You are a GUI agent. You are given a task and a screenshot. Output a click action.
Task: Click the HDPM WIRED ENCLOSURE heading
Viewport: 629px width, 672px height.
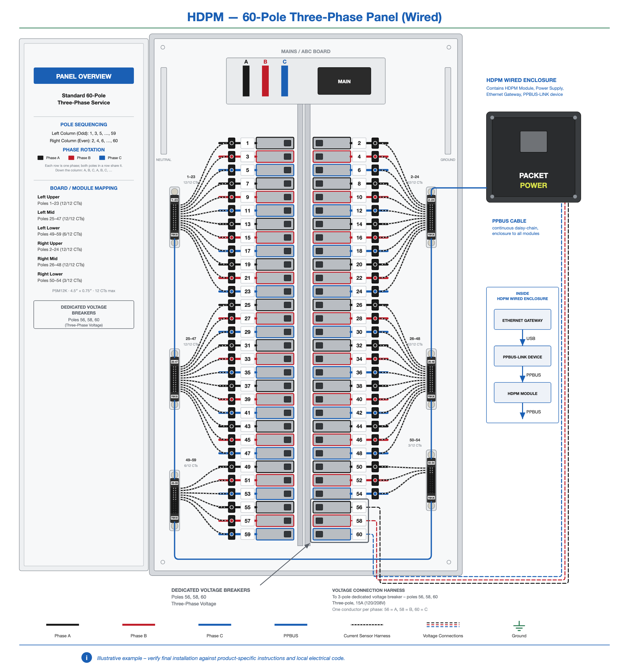pyautogui.click(x=521, y=80)
